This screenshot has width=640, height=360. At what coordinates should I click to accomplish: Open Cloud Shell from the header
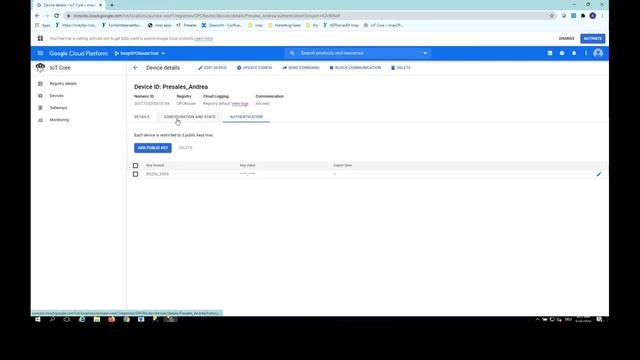(x=550, y=53)
